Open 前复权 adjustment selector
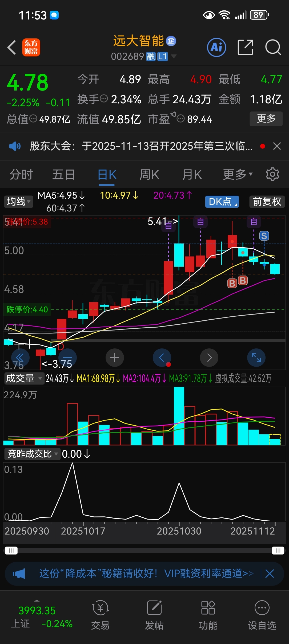The image size is (289, 644). pos(267,202)
